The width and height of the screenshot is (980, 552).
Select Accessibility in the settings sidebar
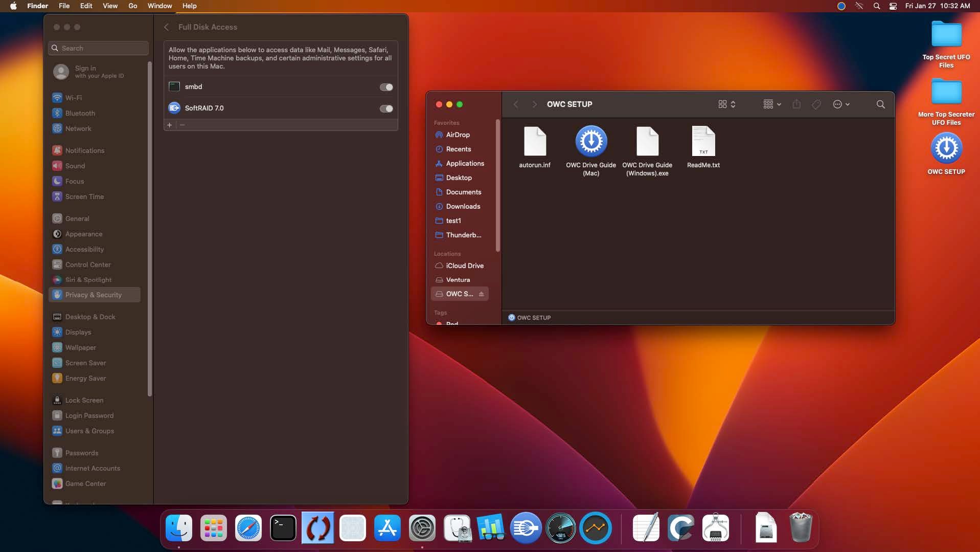click(x=84, y=249)
